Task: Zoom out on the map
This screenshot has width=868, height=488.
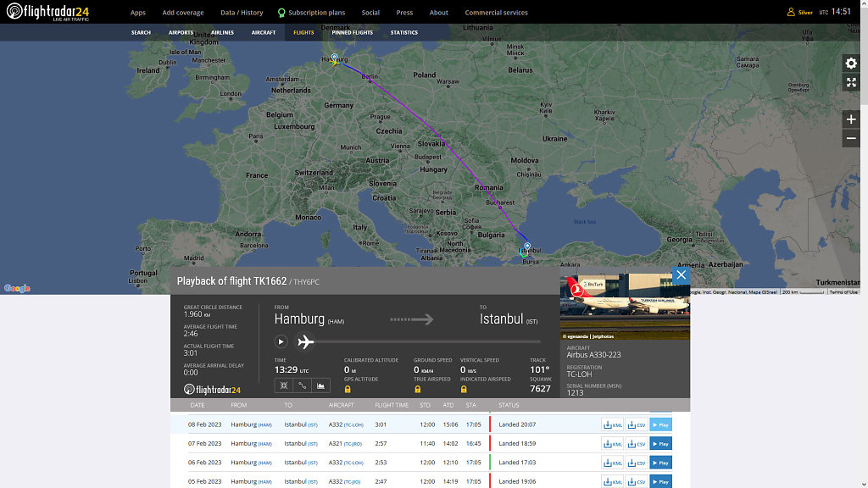Action: pyautogui.click(x=851, y=139)
